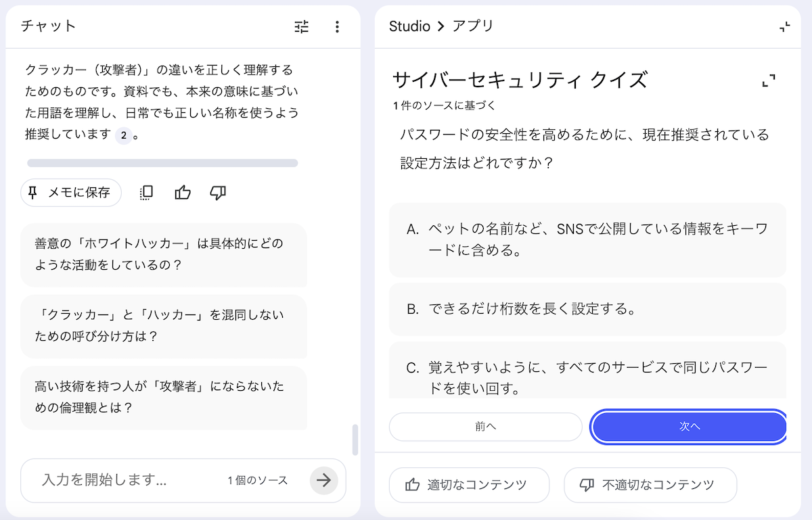This screenshot has width=812, height=520.
Task: Select quiz answer A about pet names
Action: click(x=587, y=240)
